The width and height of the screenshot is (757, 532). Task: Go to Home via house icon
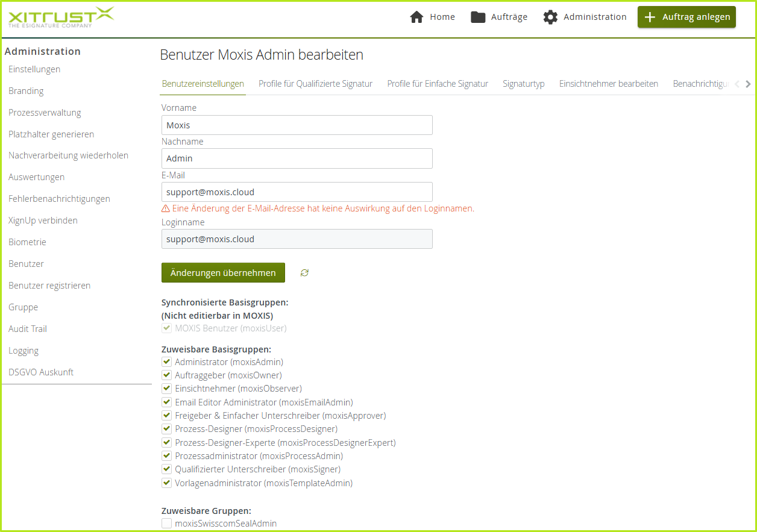pos(416,17)
